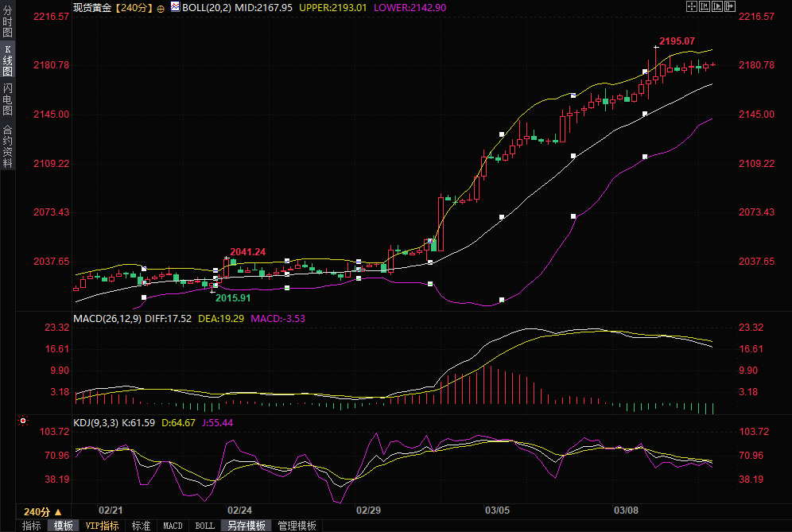Open the 闪电图 sidebar tab

8,99
